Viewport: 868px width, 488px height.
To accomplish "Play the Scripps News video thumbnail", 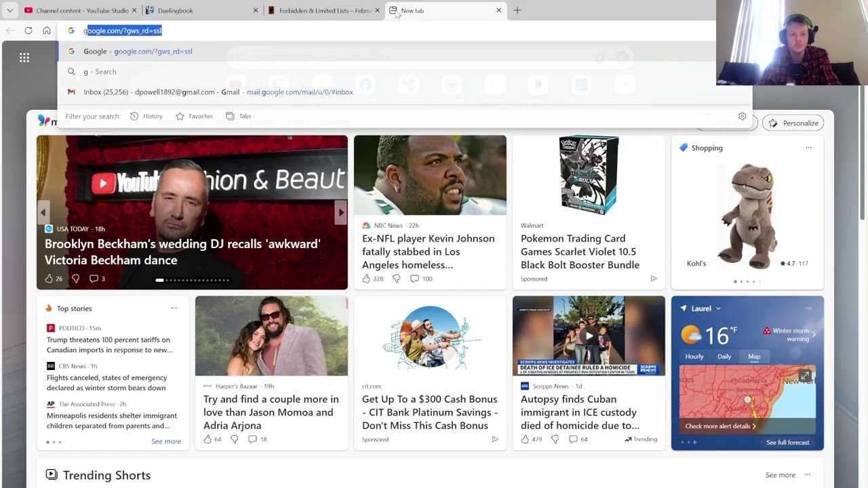I will [589, 335].
